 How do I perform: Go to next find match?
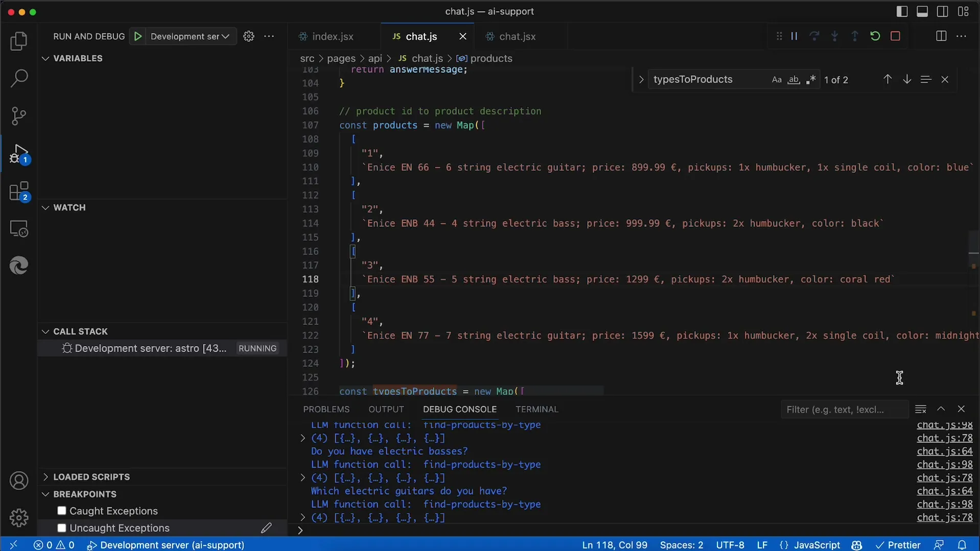(x=907, y=79)
